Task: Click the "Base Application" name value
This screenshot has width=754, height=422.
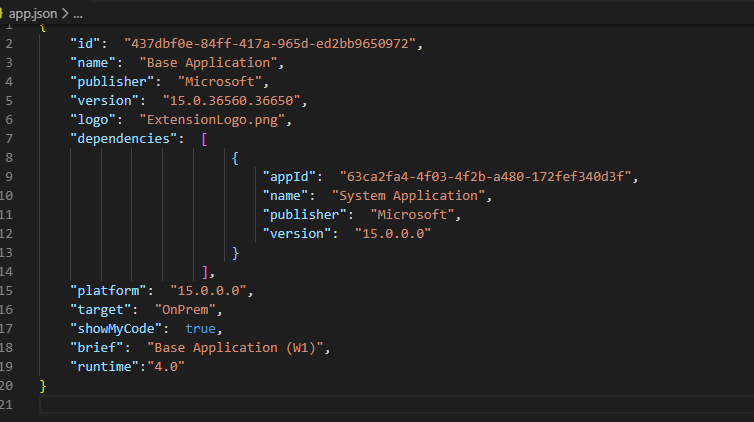Action: tap(201, 63)
